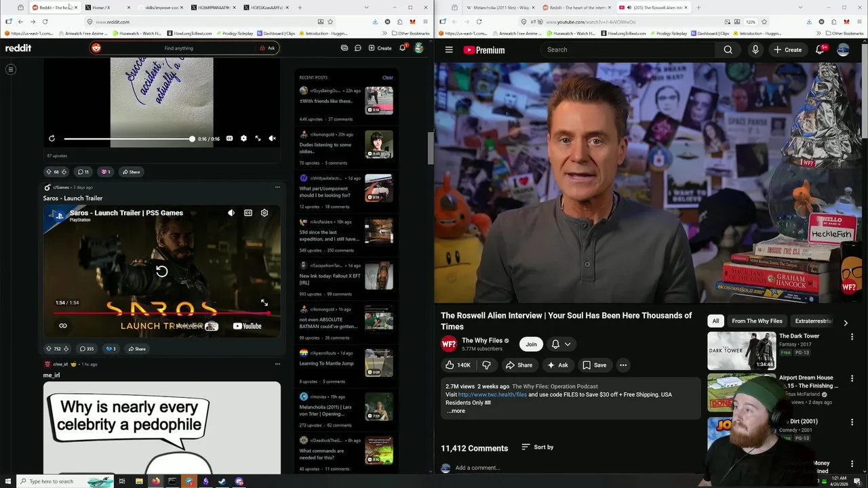Open options menu on r/me_irl post
Screen dimensions: 868x488
(277, 364)
